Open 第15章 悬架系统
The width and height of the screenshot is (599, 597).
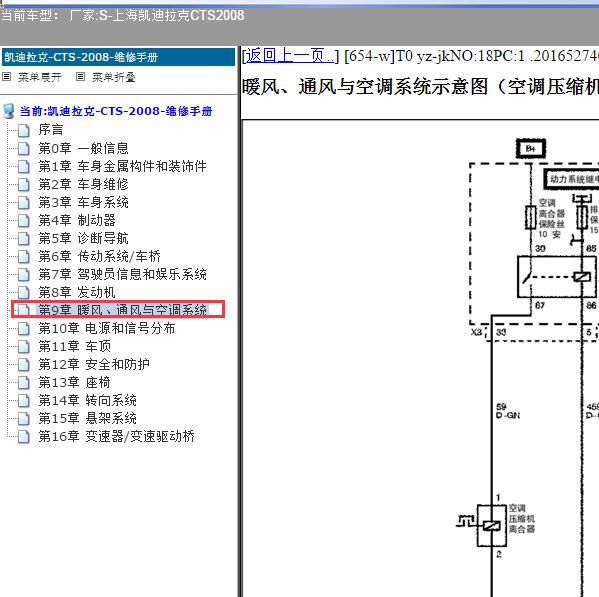(x=87, y=418)
